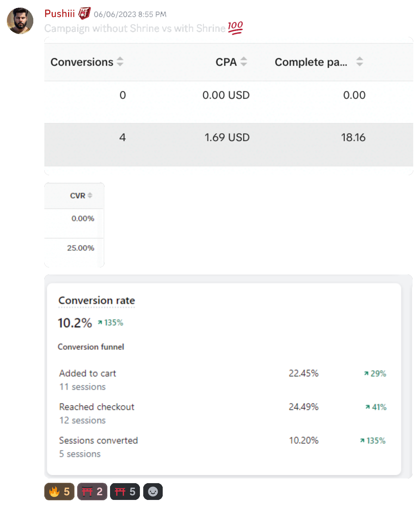The width and height of the screenshot is (420, 510).
Task: Sort by the Conversions column arrows
Action: tap(120, 62)
